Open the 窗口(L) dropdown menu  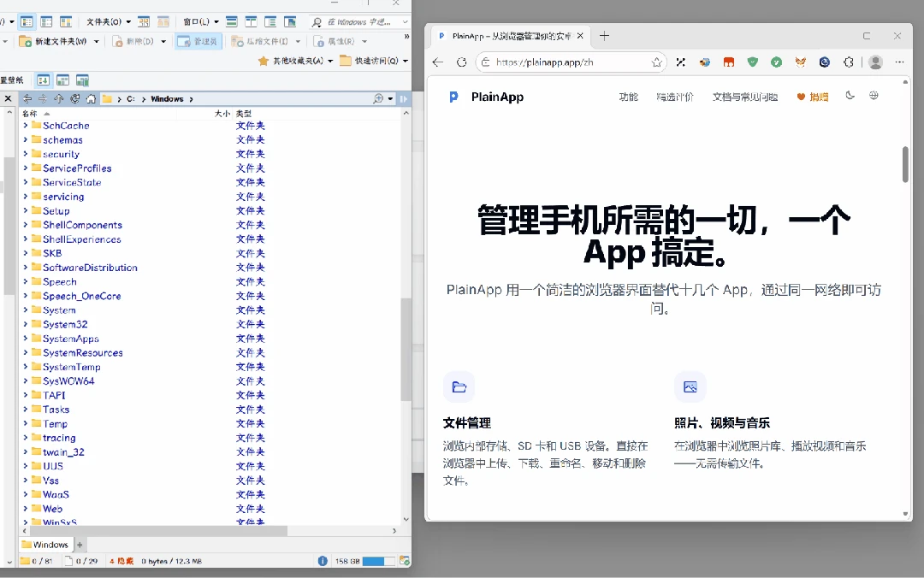(201, 21)
